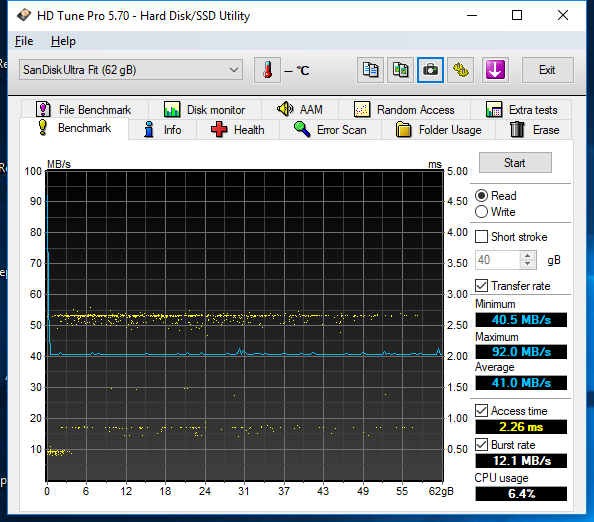Click the temperature thermometer icon
Image resolution: width=594 pixels, height=522 pixels.
(267, 70)
